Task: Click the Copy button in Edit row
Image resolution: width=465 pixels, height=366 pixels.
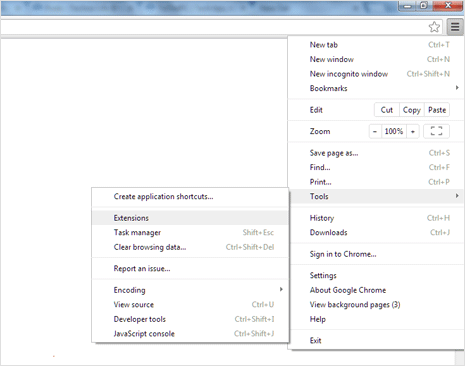Action: pyautogui.click(x=412, y=110)
